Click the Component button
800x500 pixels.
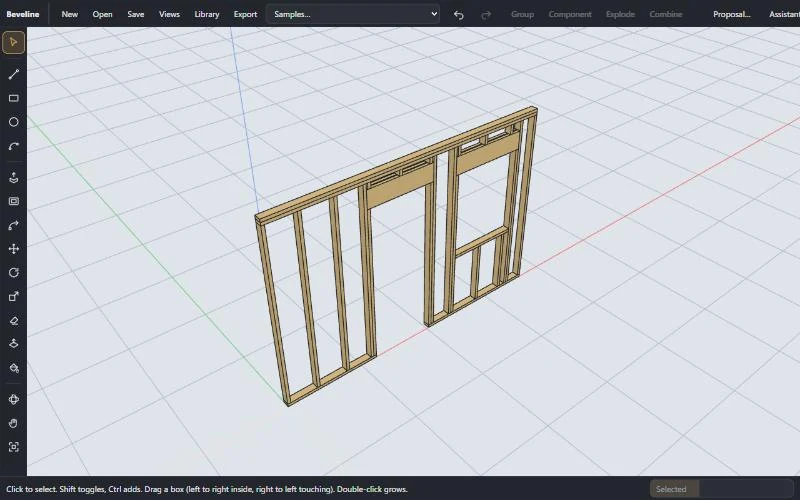(570, 14)
